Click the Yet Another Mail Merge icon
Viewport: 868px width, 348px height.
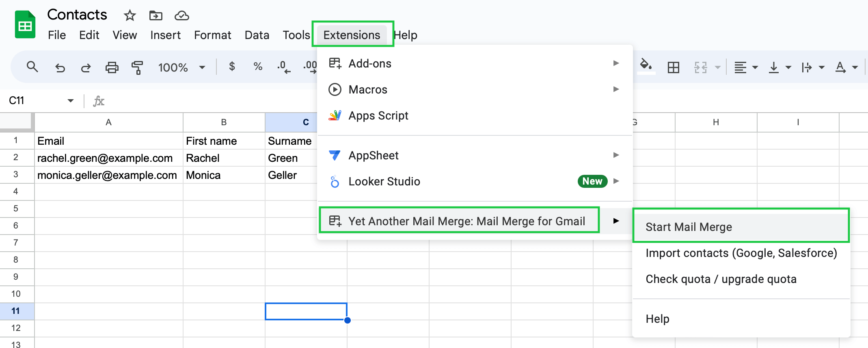pos(335,221)
